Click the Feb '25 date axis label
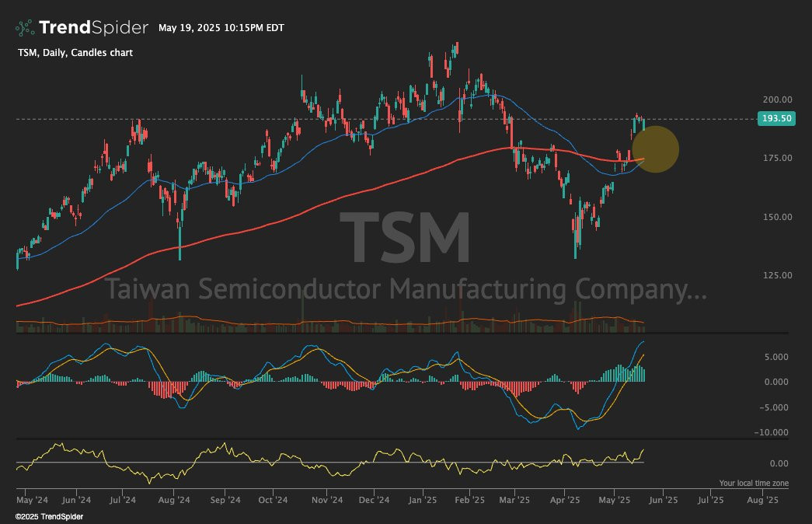The width and height of the screenshot is (812, 524). (469, 500)
